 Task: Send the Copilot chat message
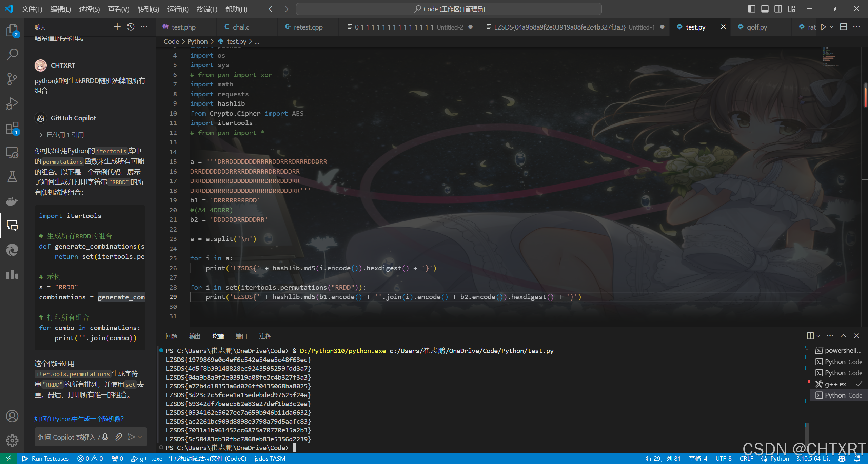tap(131, 437)
